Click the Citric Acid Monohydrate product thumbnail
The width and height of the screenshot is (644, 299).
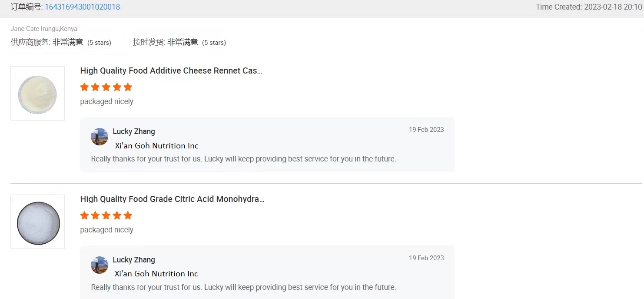click(38, 222)
